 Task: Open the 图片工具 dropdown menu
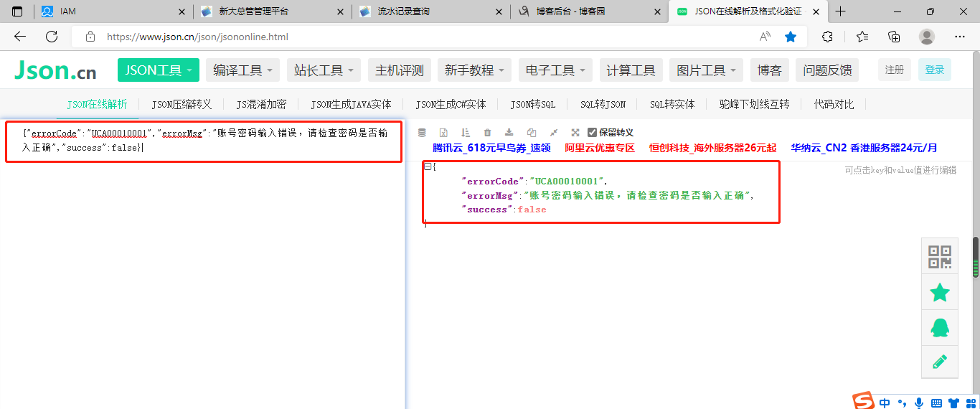click(x=707, y=70)
